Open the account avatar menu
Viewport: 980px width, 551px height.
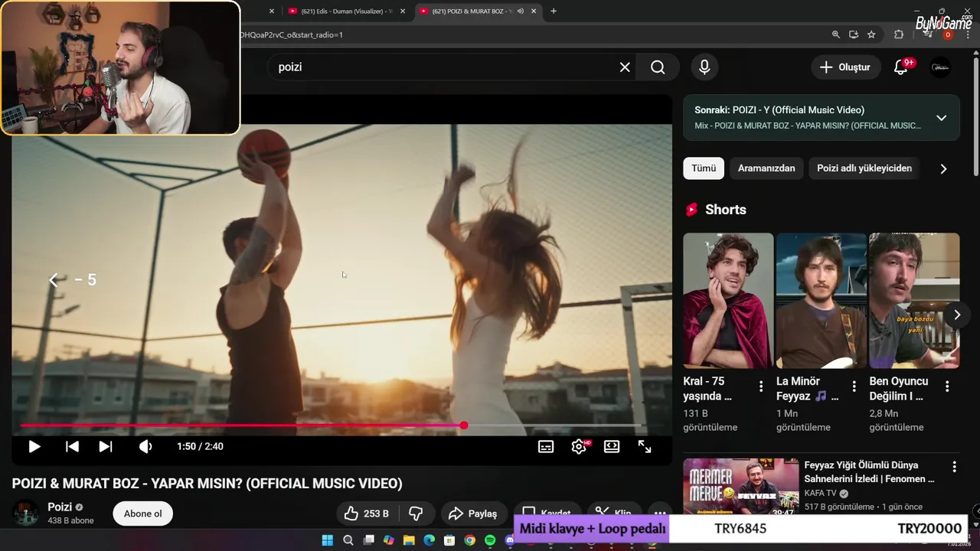(x=940, y=67)
